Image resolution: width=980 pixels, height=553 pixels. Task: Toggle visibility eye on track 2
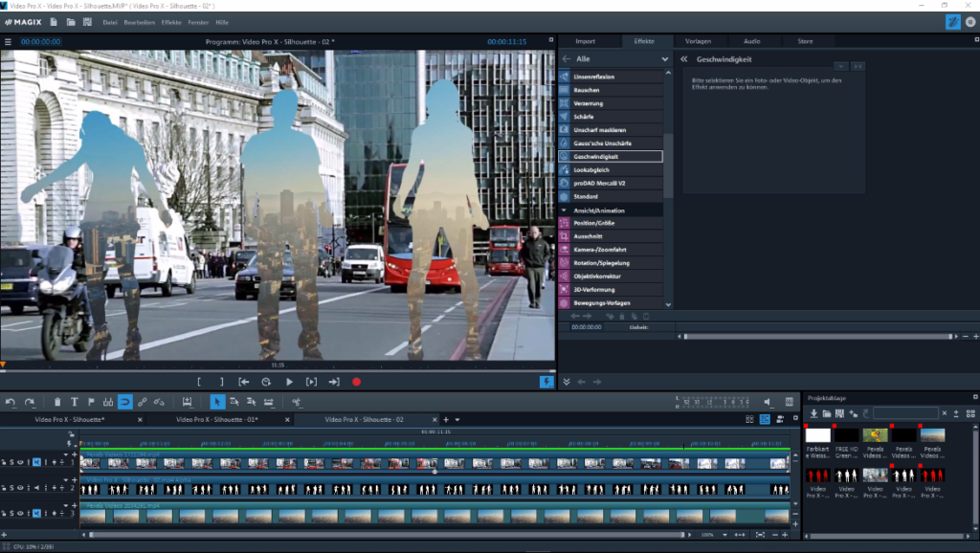tap(20, 488)
